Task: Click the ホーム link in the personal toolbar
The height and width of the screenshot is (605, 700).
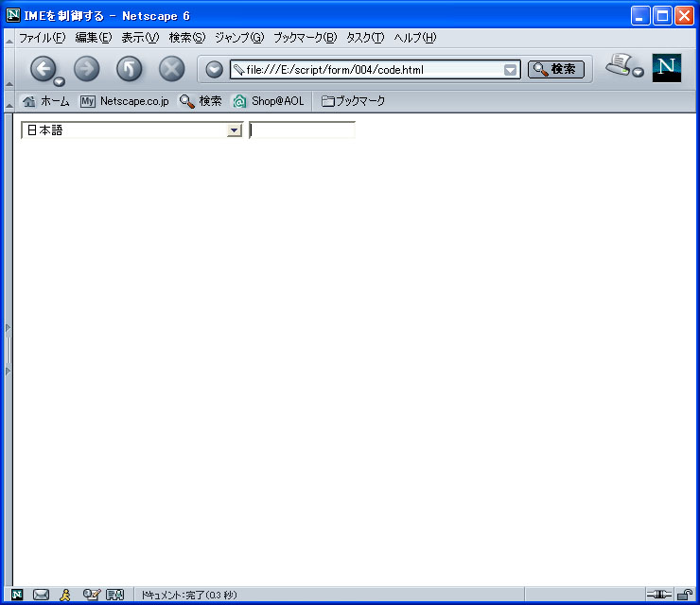Action: pyautogui.click(x=46, y=101)
